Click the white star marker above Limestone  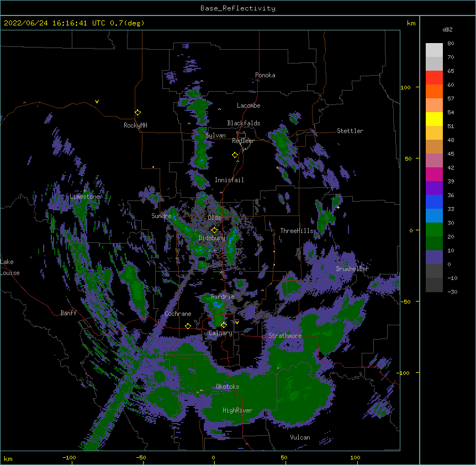click(85, 191)
